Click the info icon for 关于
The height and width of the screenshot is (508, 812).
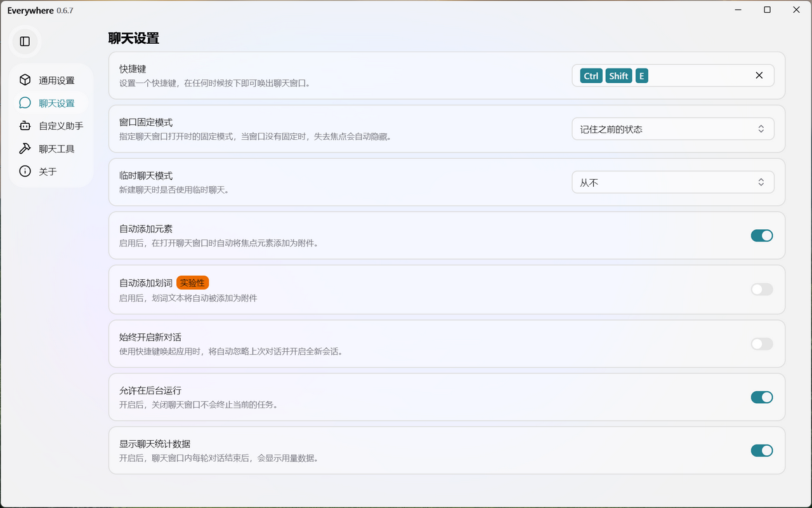click(25, 171)
